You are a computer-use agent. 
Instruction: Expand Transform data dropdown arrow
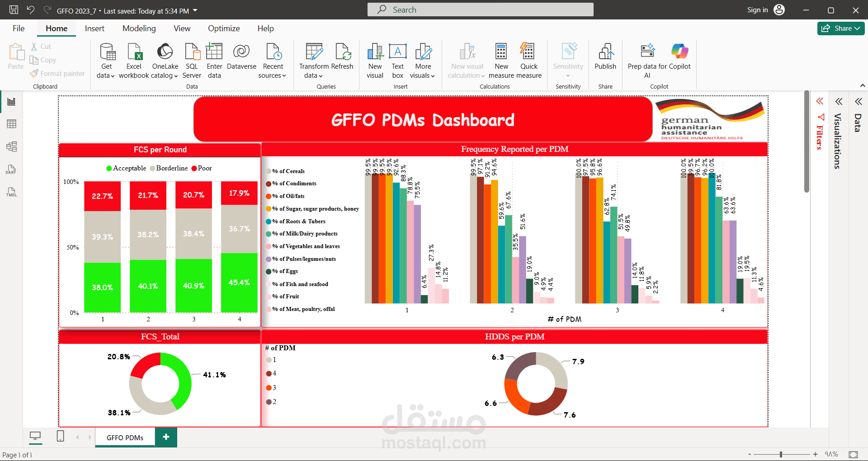(x=321, y=76)
